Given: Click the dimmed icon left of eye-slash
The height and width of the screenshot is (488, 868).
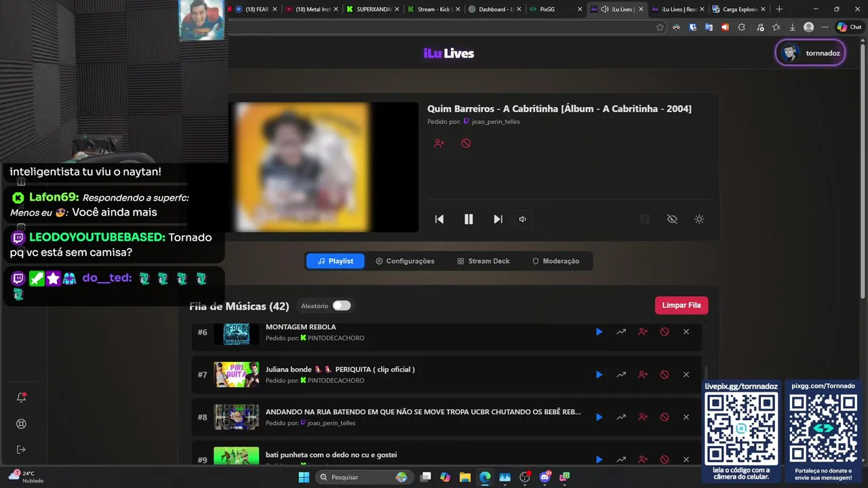Looking at the screenshot, I should pos(645,219).
